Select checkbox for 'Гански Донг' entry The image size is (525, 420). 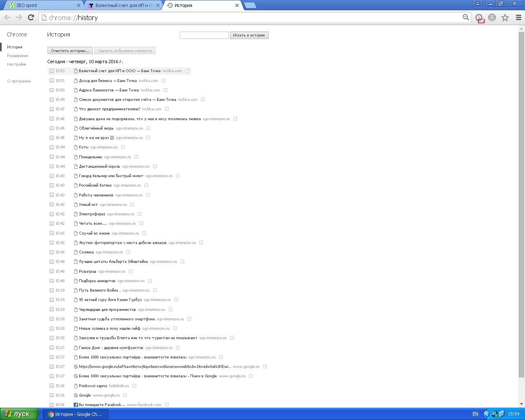[52, 348]
